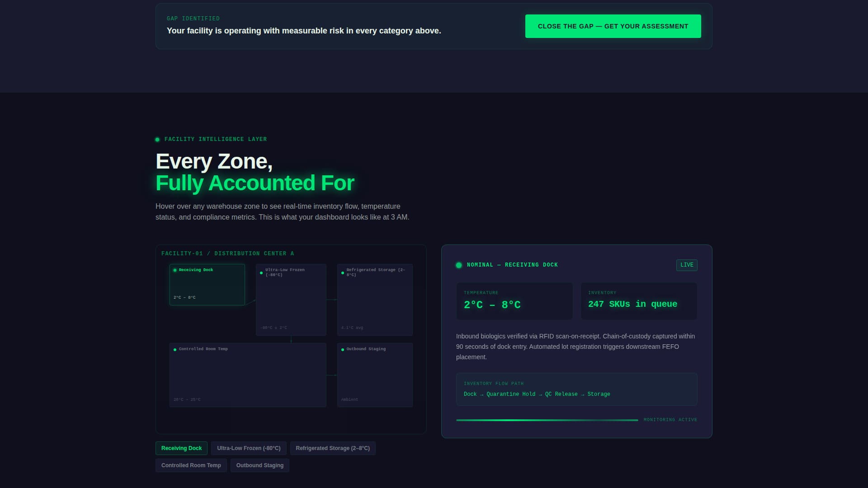The height and width of the screenshot is (488, 868).
Task: Click 'Fully Accounted For' green heading
Action: click(x=255, y=183)
